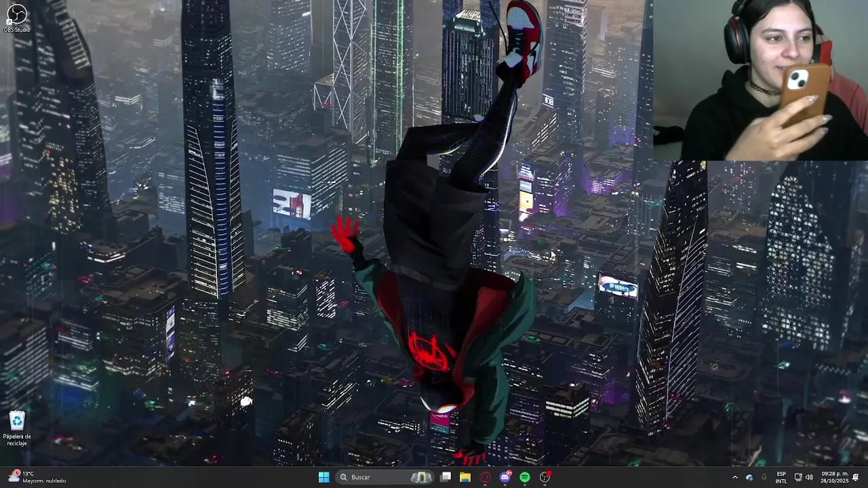Open the Windows Start menu
The image size is (868, 488).
pos(323,477)
